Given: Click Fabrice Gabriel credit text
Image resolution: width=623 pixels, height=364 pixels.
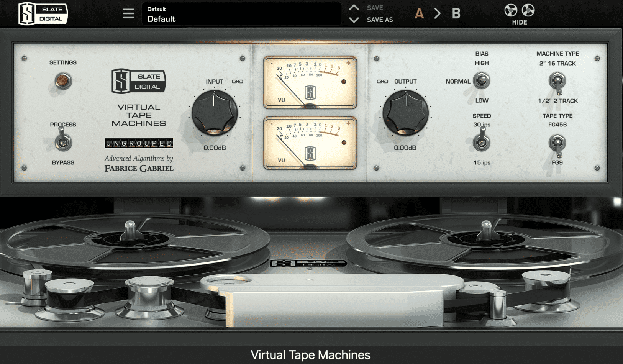Looking at the screenshot, I should [x=139, y=168].
